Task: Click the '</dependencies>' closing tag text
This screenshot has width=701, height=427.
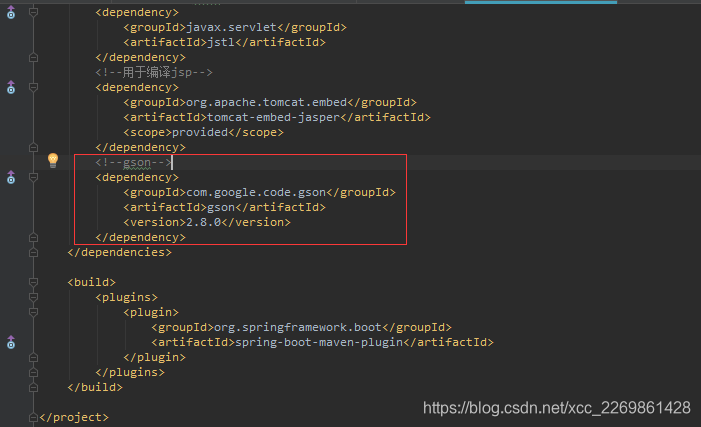Action: (x=119, y=252)
